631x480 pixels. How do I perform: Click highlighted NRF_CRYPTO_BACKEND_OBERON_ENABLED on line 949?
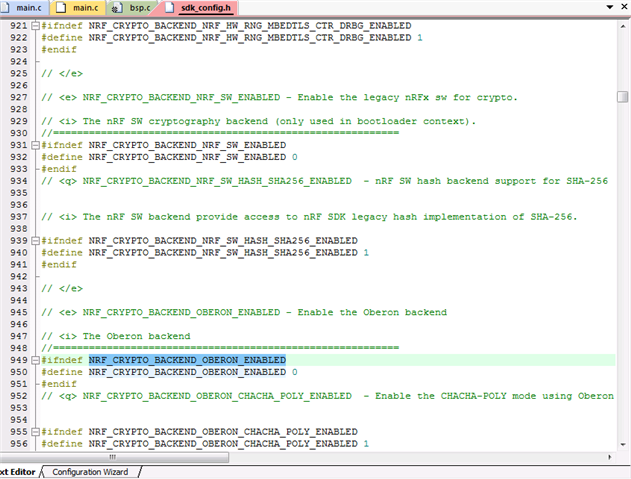187,360
